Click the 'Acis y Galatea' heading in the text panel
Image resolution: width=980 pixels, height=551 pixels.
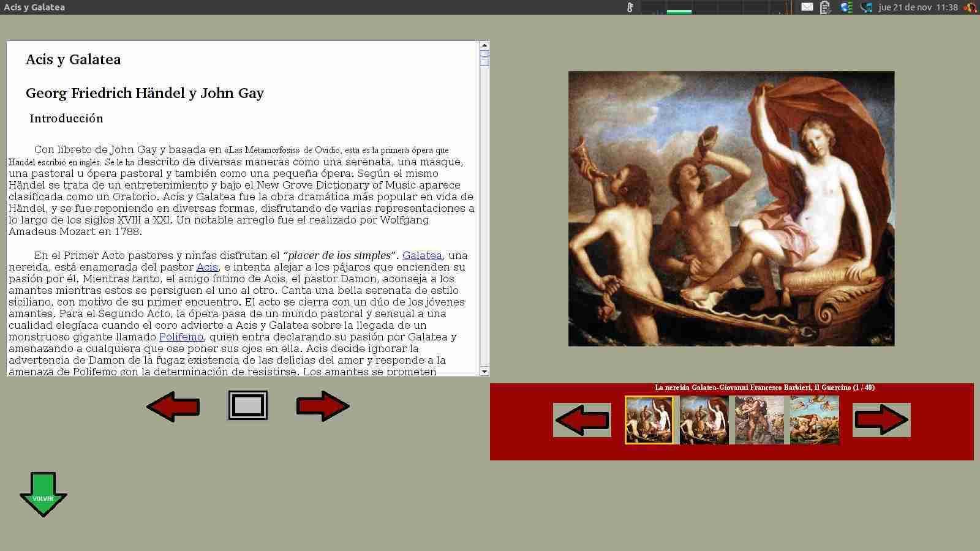[73, 59]
